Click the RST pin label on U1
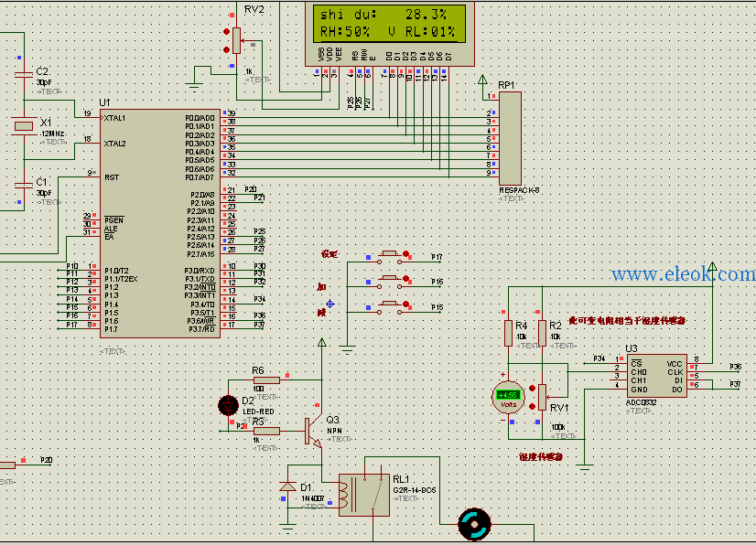The image size is (756, 545). [x=112, y=177]
